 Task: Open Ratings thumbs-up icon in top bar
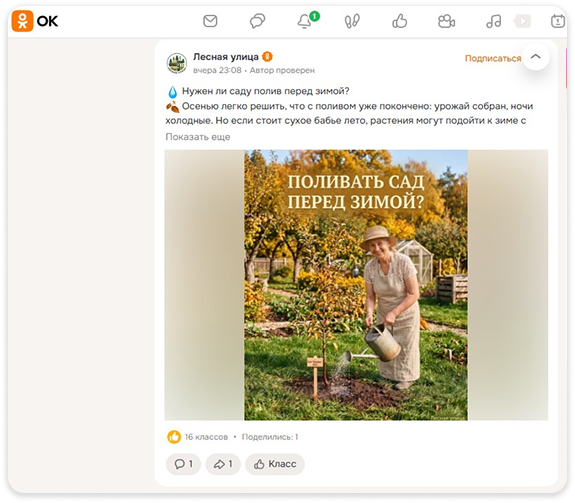399,21
